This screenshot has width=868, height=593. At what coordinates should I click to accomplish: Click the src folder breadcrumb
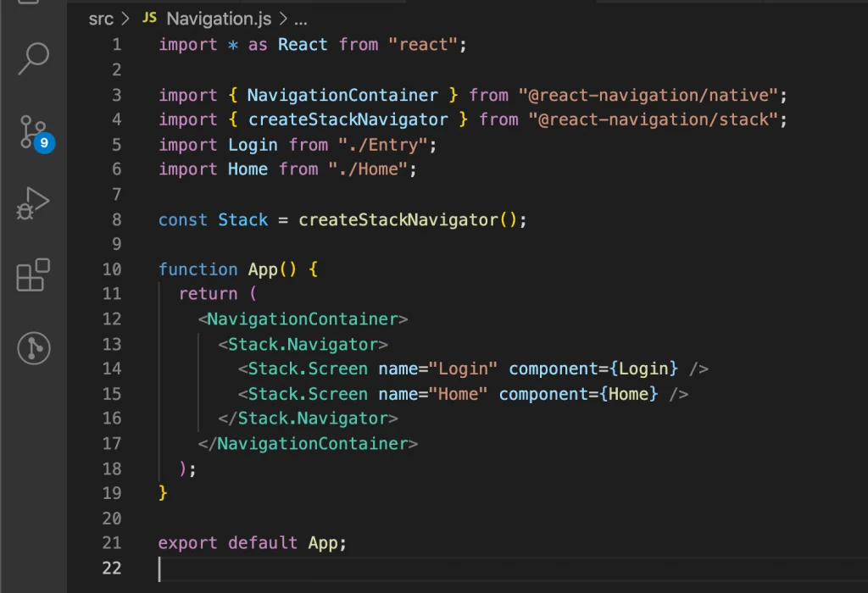[x=101, y=19]
